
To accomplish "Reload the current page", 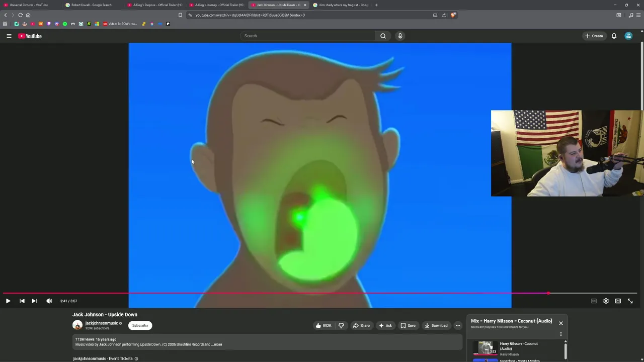I will pos(20,15).
